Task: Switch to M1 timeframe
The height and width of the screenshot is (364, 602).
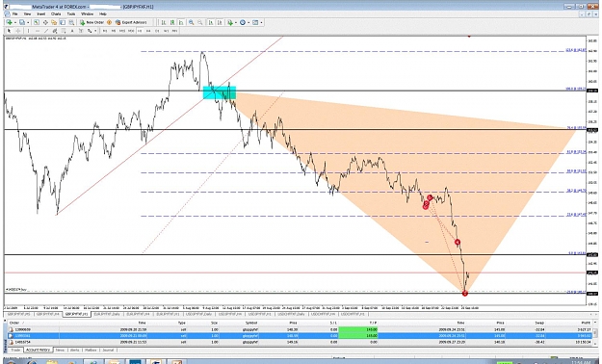Action: [105, 31]
